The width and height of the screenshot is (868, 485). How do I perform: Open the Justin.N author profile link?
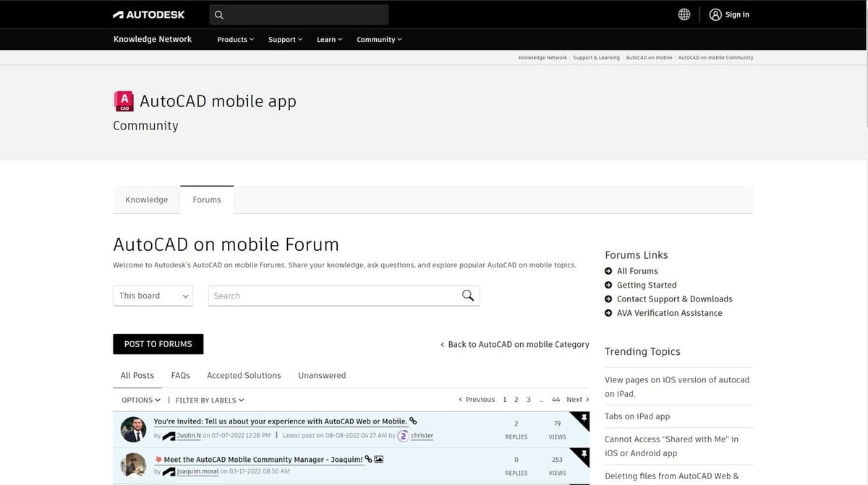point(189,436)
